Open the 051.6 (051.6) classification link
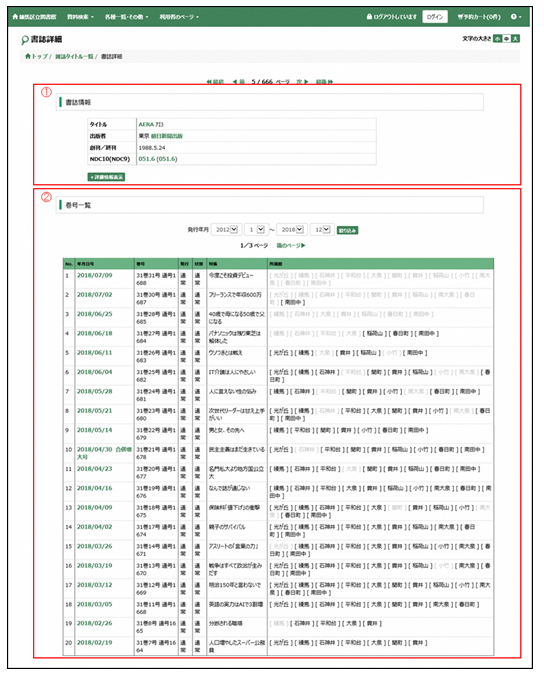This screenshot has height=679, width=544. click(x=158, y=159)
